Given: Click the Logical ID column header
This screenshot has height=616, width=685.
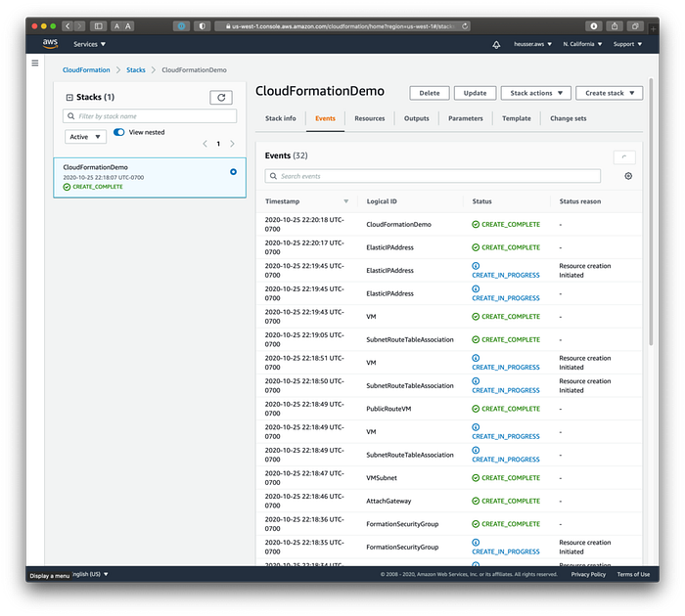Looking at the screenshot, I should [x=382, y=201].
